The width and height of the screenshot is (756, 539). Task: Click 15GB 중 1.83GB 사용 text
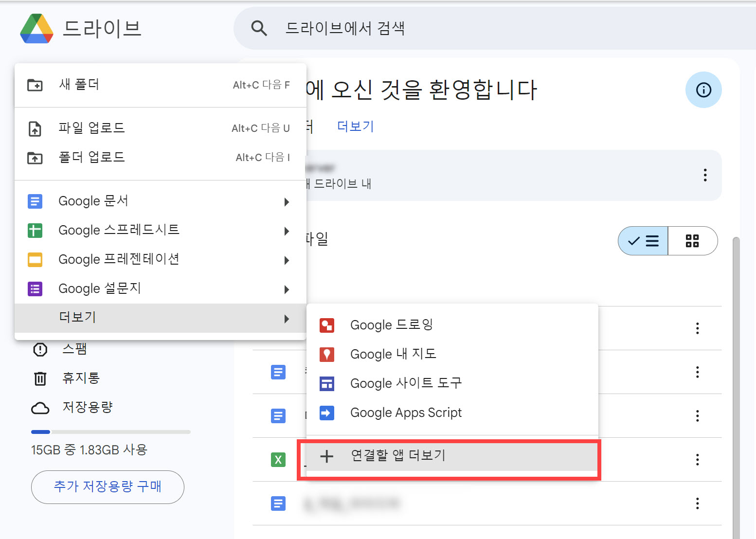(89, 450)
